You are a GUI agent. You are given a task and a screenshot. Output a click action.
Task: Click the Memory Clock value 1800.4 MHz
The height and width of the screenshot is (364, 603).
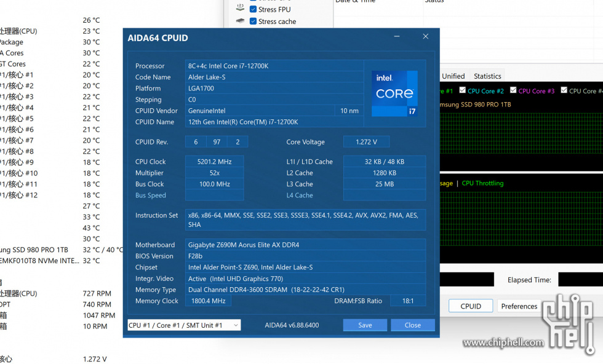click(208, 301)
